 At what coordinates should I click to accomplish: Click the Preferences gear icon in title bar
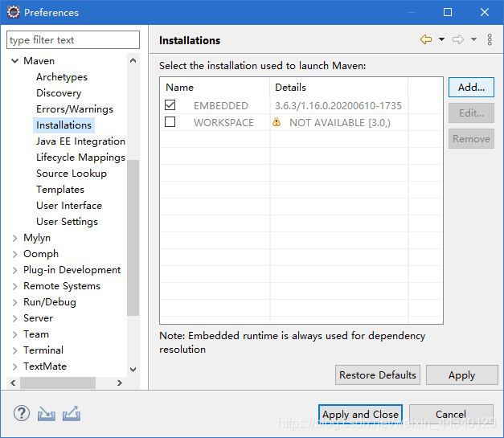coord(14,12)
